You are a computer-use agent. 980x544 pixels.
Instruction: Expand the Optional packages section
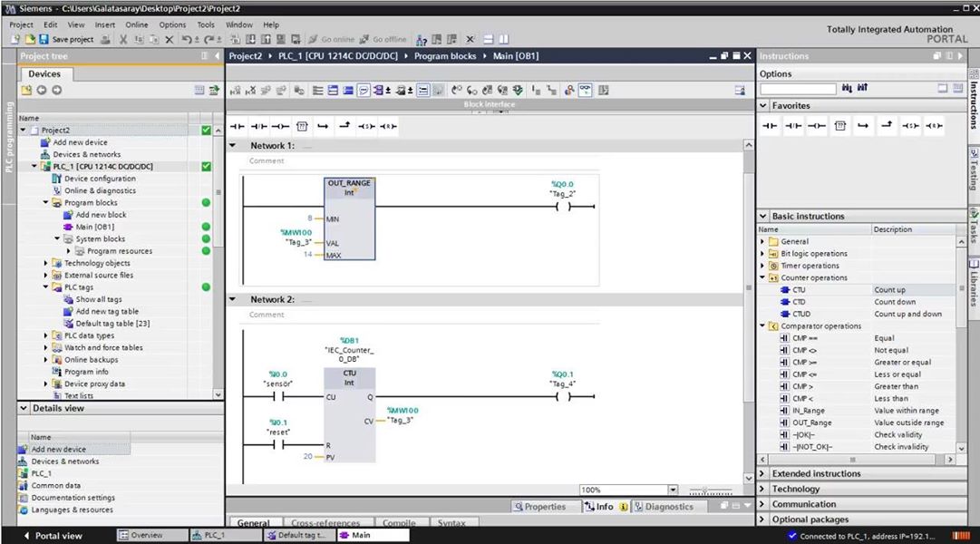coord(762,519)
